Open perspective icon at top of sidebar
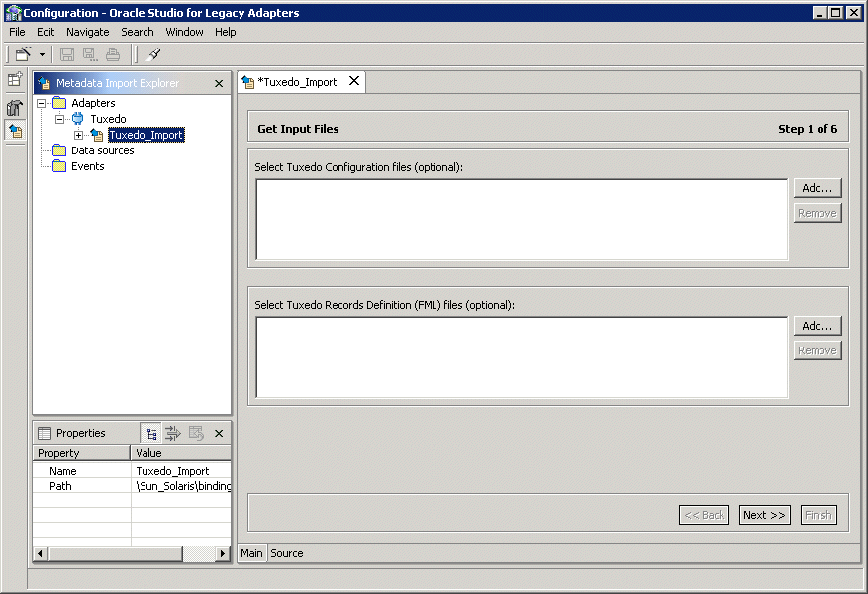The image size is (868, 594). pos(15,80)
